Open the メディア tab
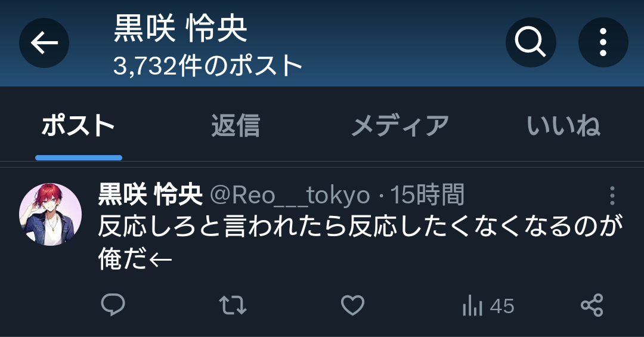This screenshot has width=644, height=337. (x=400, y=126)
